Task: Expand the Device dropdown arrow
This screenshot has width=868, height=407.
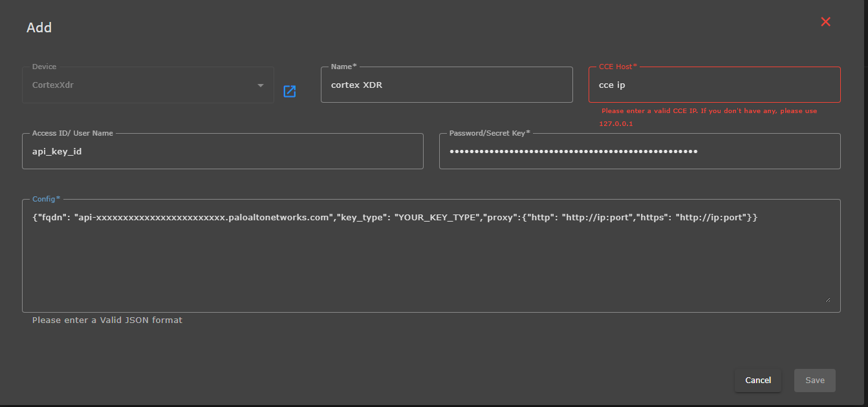Action: (x=261, y=85)
